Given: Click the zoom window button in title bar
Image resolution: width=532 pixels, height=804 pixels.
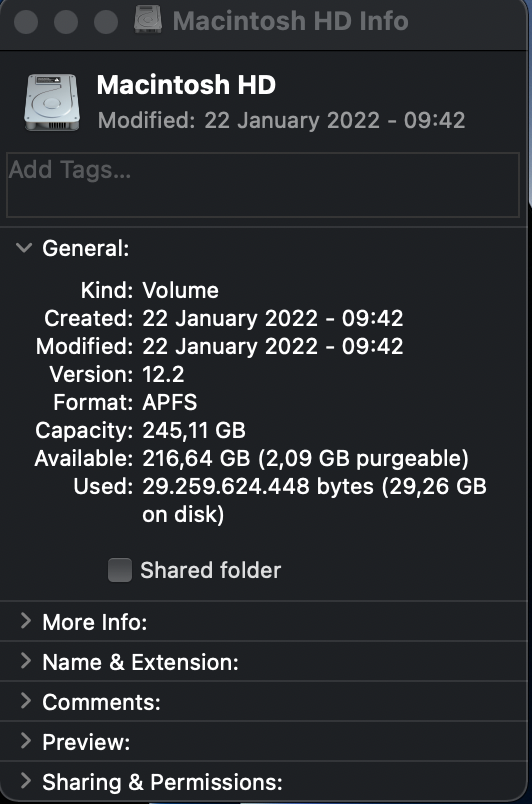Looking at the screenshot, I should [106, 22].
